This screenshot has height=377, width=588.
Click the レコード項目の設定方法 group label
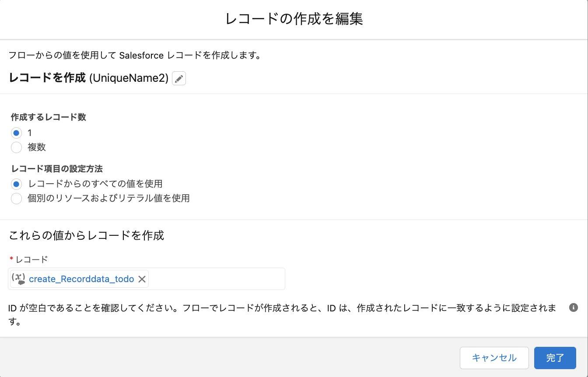[57, 169]
